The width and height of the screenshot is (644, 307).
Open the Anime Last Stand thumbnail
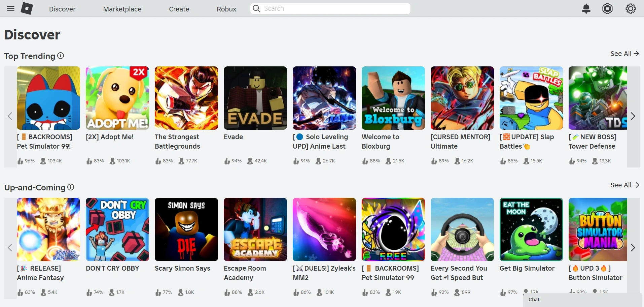(x=324, y=98)
